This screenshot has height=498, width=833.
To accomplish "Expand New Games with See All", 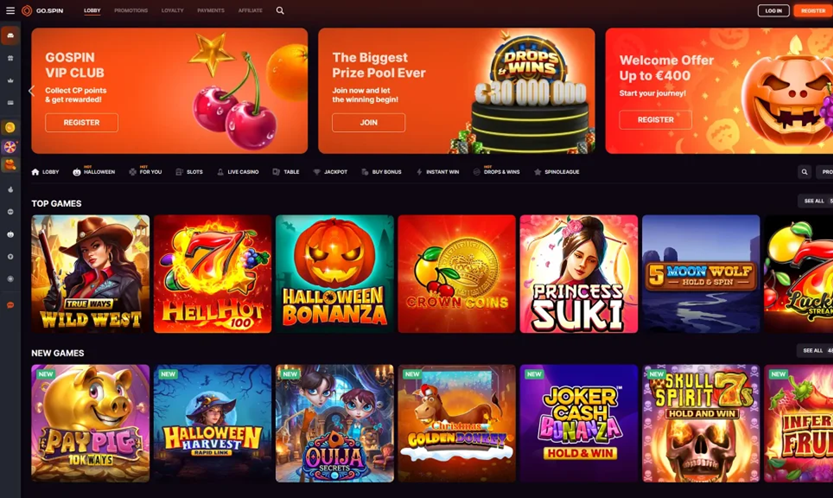I will (x=812, y=351).
